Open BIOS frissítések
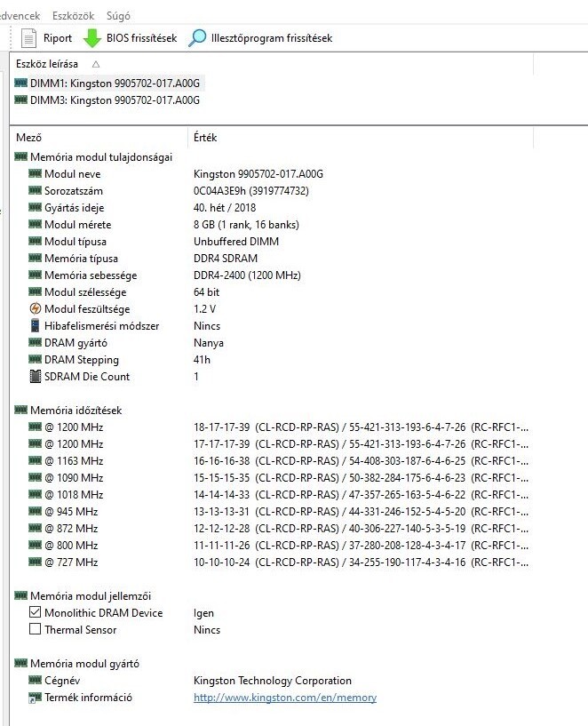The image size is (588, 726). click(x=141, y=38)
